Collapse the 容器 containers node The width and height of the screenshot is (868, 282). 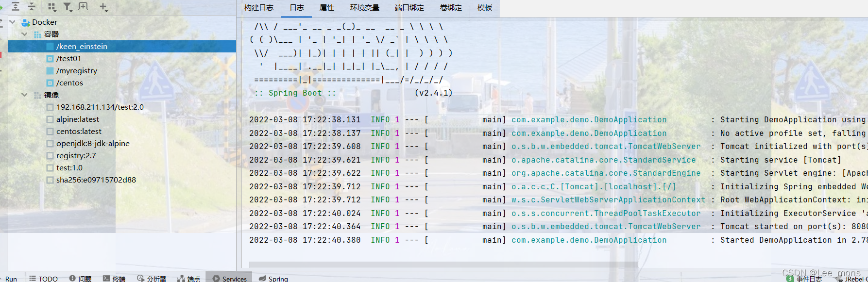25,34
